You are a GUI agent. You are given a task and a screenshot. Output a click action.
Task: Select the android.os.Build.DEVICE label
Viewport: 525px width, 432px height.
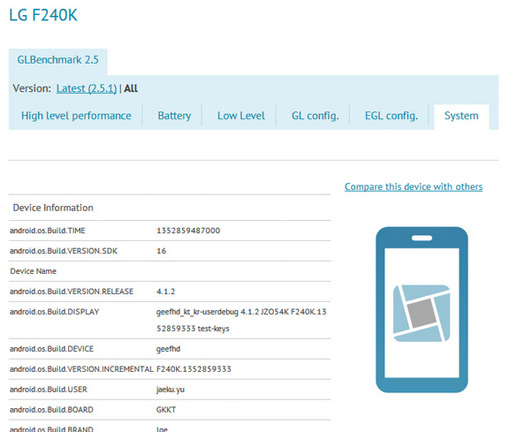coord(52,349)
